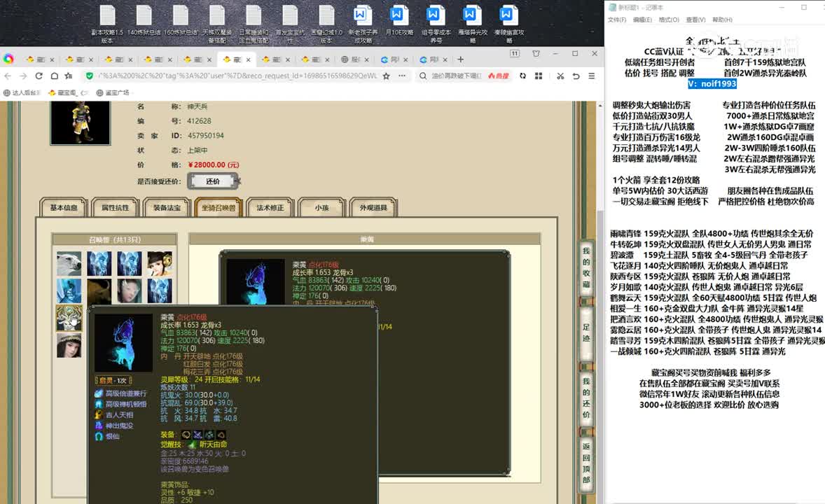Click the 高级禅机顿悟 skill icon
The width and height of the screenshot is (825, 504).
(x=98, y=404)
